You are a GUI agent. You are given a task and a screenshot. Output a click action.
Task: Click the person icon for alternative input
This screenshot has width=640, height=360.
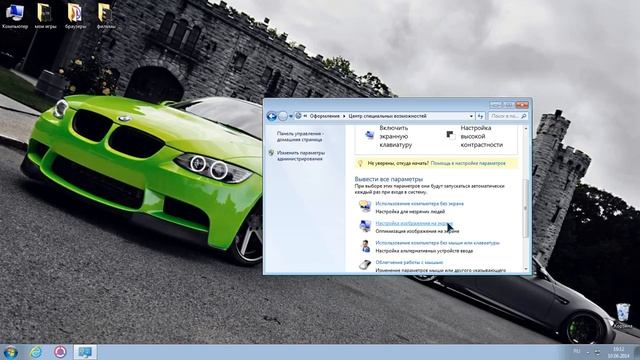pos(365,246)
